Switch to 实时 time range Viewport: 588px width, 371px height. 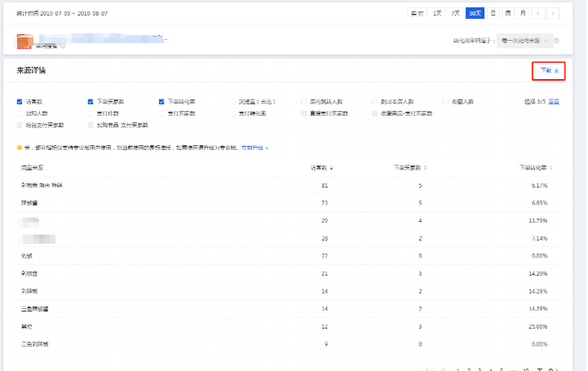tap(417, 13)
